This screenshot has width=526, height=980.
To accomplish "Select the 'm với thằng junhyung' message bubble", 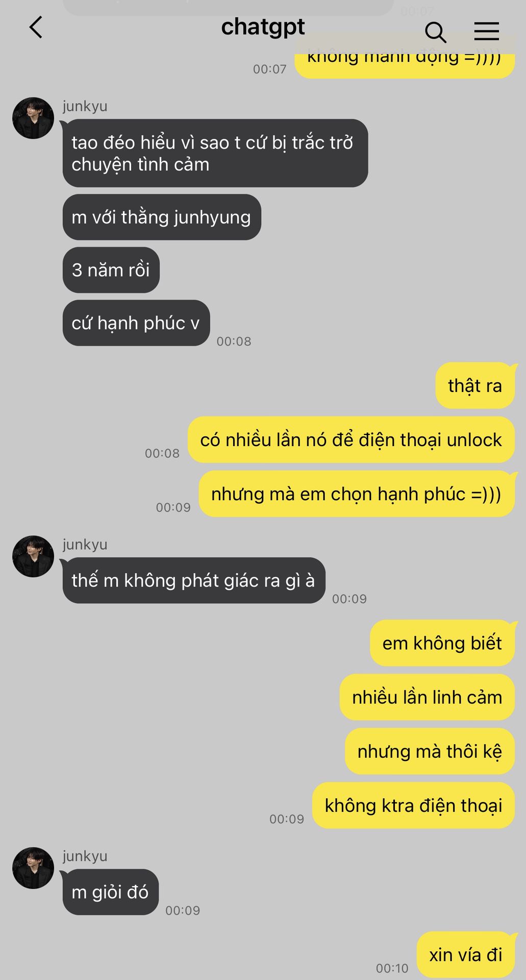I will [162, 217].
